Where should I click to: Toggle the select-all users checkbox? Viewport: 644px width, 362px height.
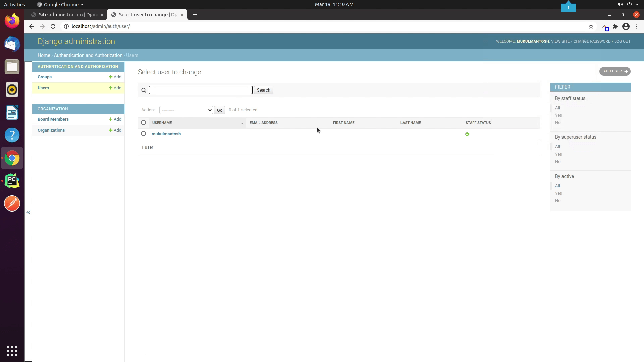coord(143,122)
